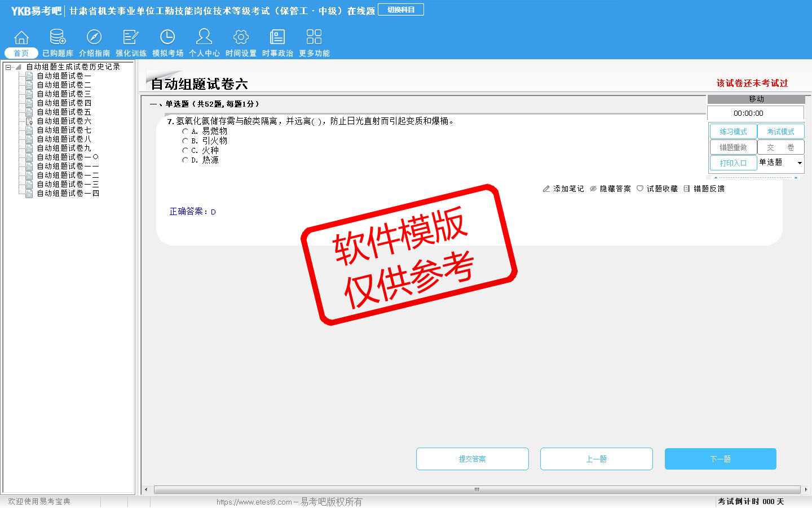This screenshot has width=812, height=508.
Task: Open the 强化训练 edit icon
Action: 131,37
